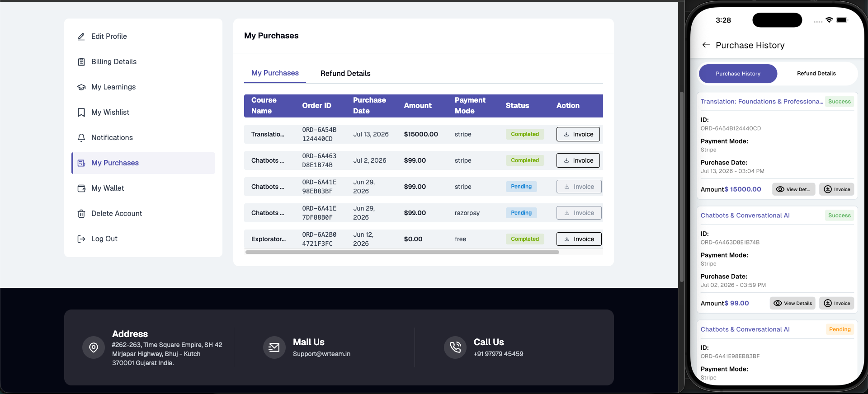Click the Support@wrteam.in email address
This screenshot has width=868, height=394.
[x=321, y=354]
